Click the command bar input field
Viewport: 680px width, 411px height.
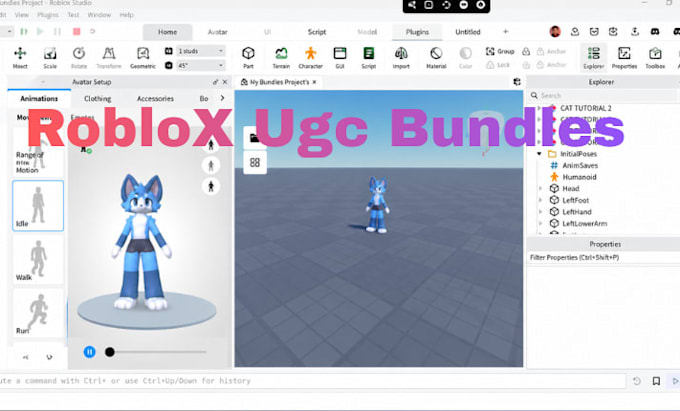click(x=312, y=381)
